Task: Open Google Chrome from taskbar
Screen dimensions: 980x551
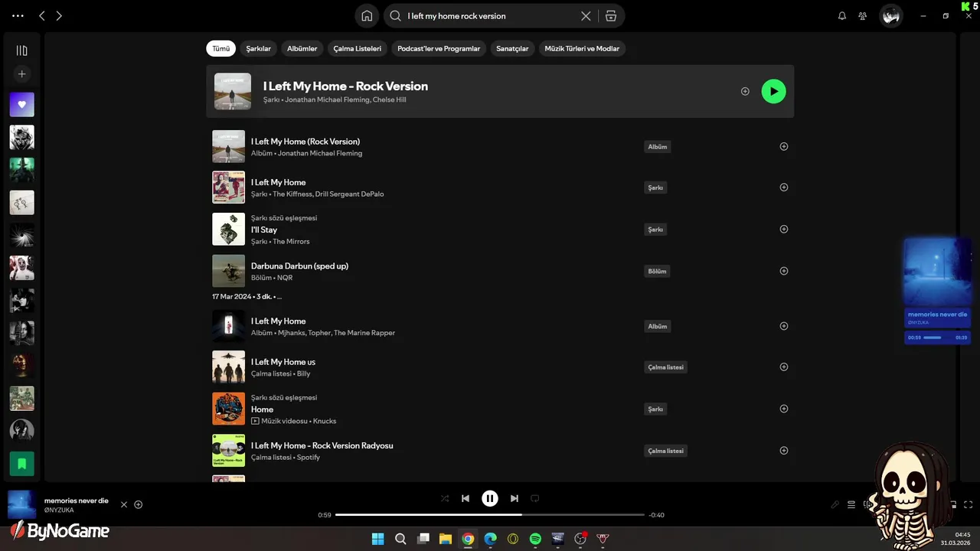Action: [468, 539]
